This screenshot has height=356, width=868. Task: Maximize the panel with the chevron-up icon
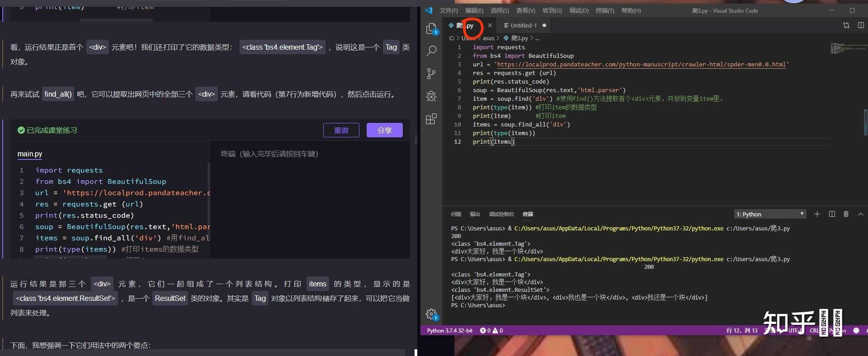tap(861, 214)
